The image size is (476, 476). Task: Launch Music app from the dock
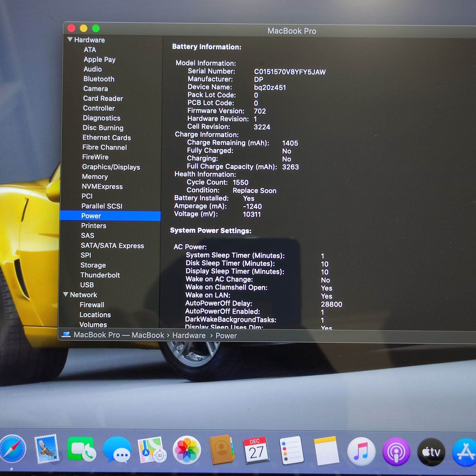(x=361, y=451)
